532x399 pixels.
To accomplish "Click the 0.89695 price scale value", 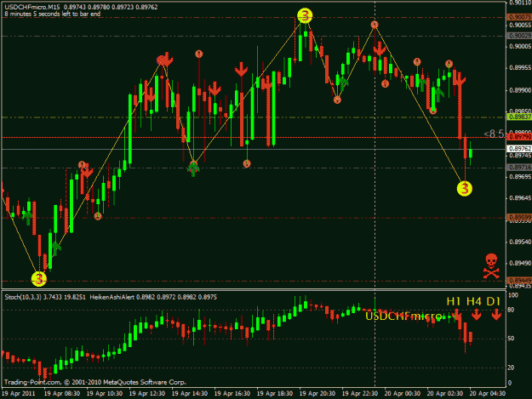I will pyautogui.click(x=520, y=177).
